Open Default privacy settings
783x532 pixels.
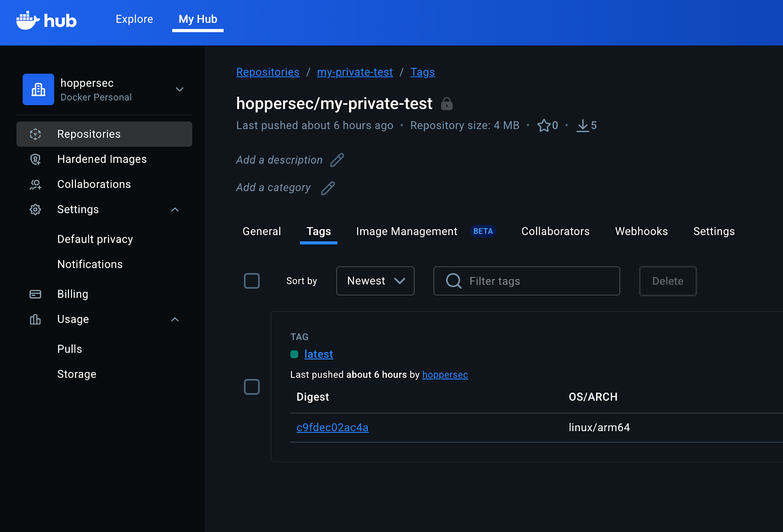pos(95,239)
